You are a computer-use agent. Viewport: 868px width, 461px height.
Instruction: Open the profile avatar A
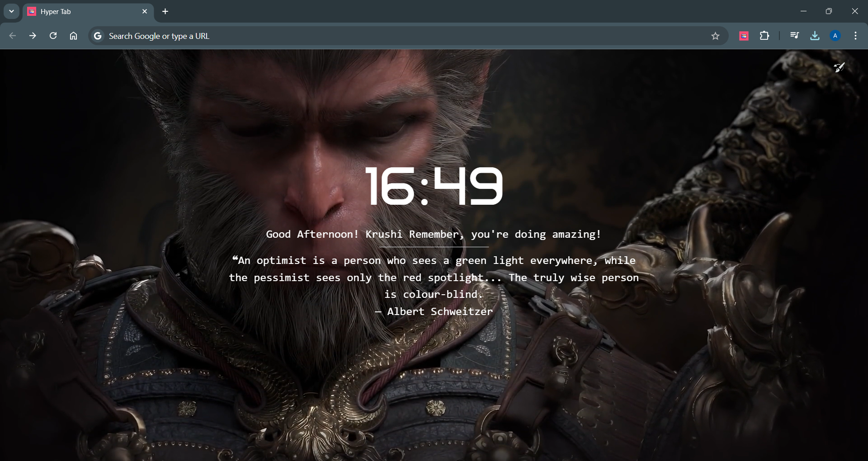835,36
